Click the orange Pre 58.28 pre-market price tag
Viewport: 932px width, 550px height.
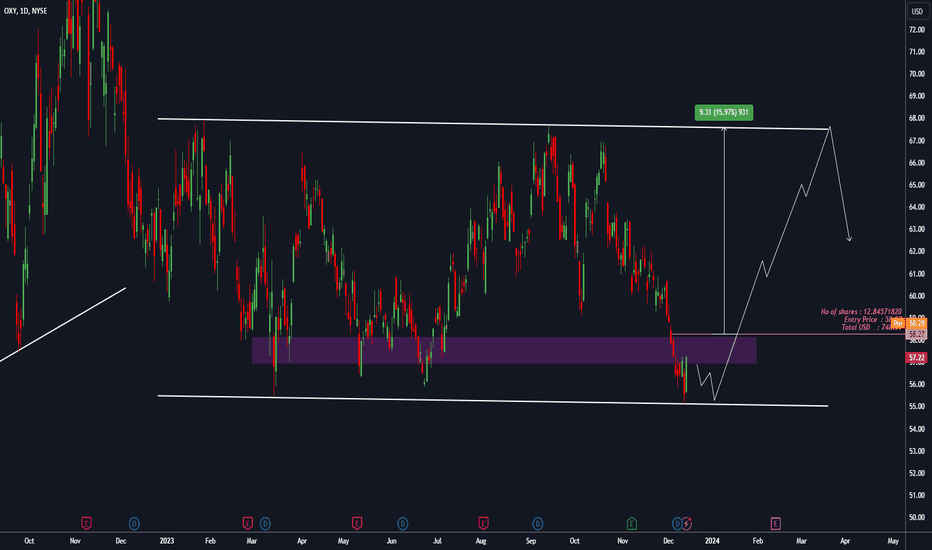[x=909, y=323]
